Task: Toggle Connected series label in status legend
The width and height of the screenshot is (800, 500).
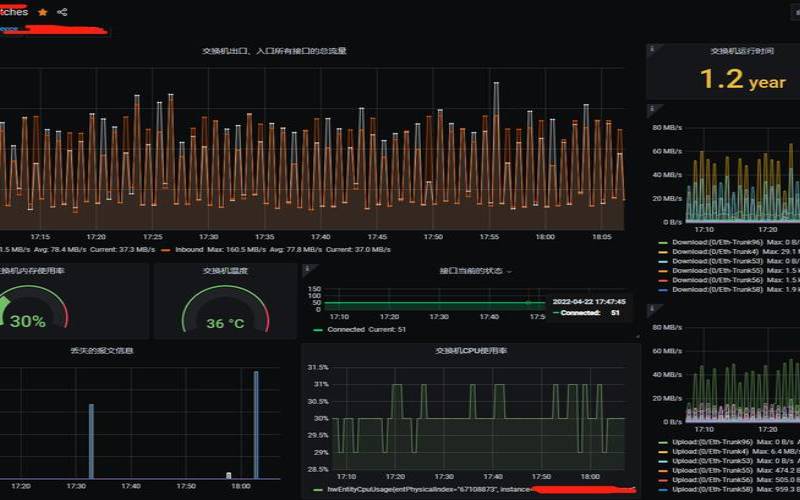Action: [x=346, y=330]
